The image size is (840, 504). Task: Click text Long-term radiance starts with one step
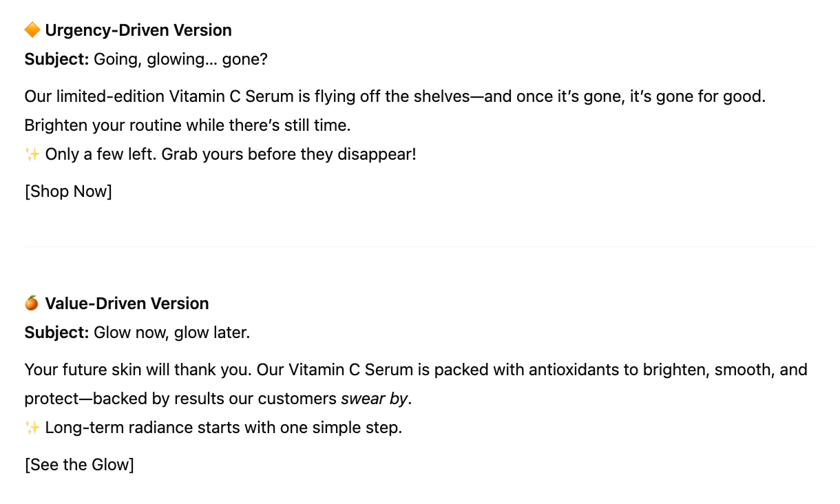click(x=224, y=428)
